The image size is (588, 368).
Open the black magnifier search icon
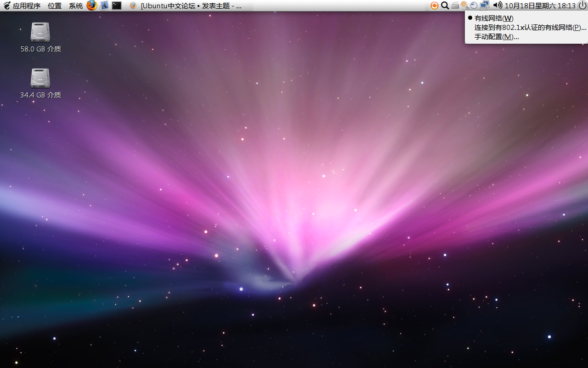coord(445,6)
